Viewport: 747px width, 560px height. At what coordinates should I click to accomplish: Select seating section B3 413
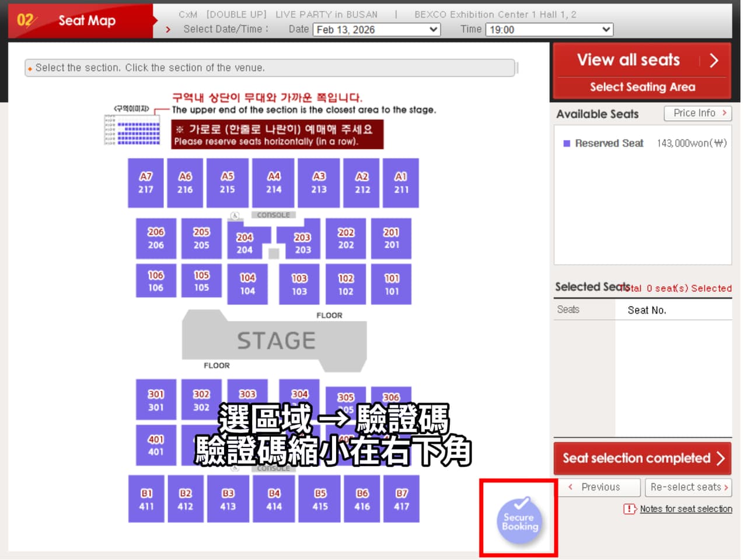tap(228, 499)
